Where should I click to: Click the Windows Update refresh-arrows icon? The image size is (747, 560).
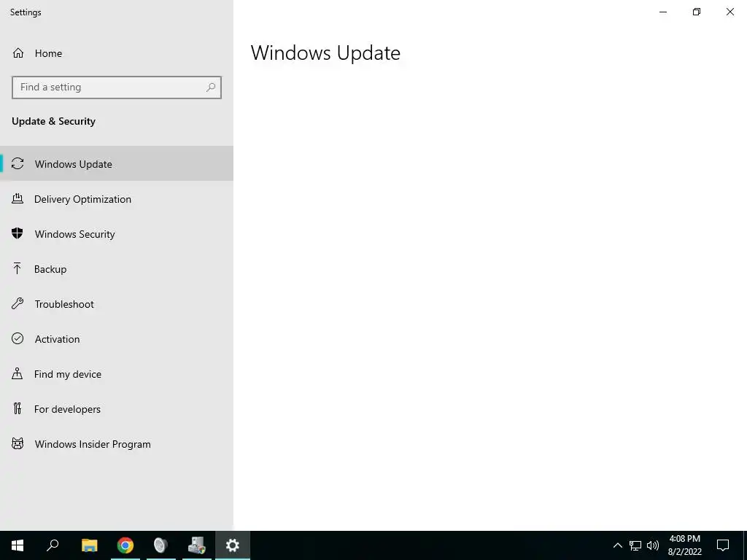[x=18, y=164]
